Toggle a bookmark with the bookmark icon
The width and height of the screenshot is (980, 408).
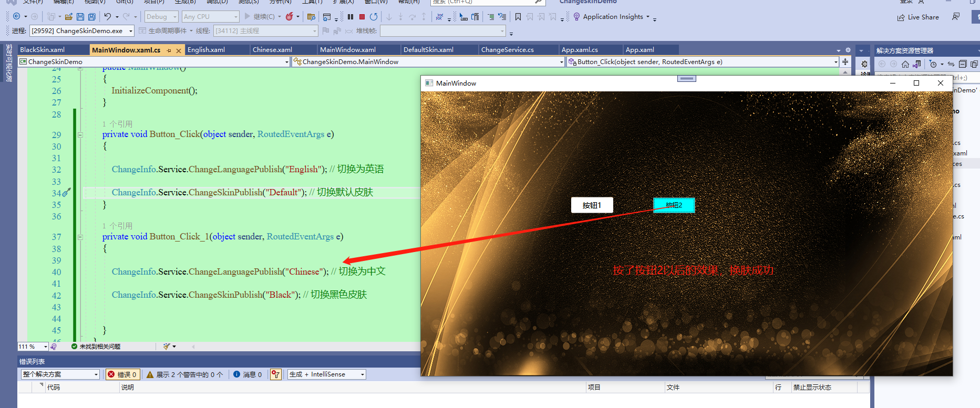click(x=518, y=17)
